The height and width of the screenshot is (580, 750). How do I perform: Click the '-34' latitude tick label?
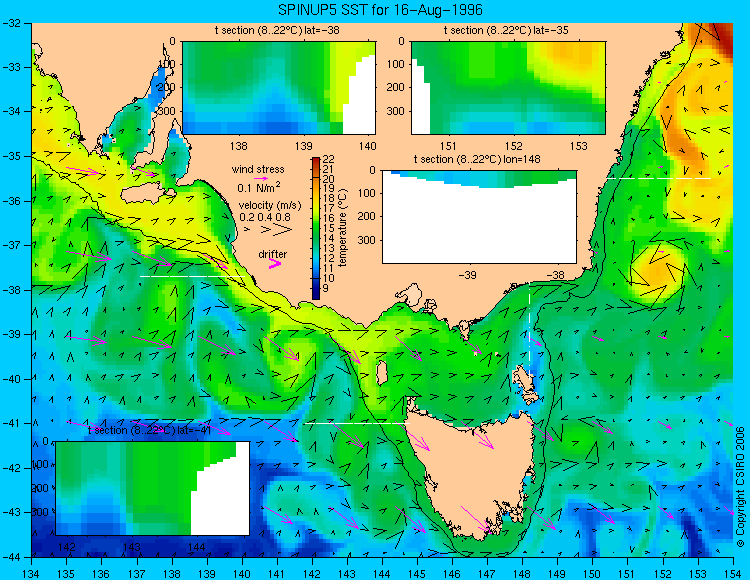coord(10,111)
